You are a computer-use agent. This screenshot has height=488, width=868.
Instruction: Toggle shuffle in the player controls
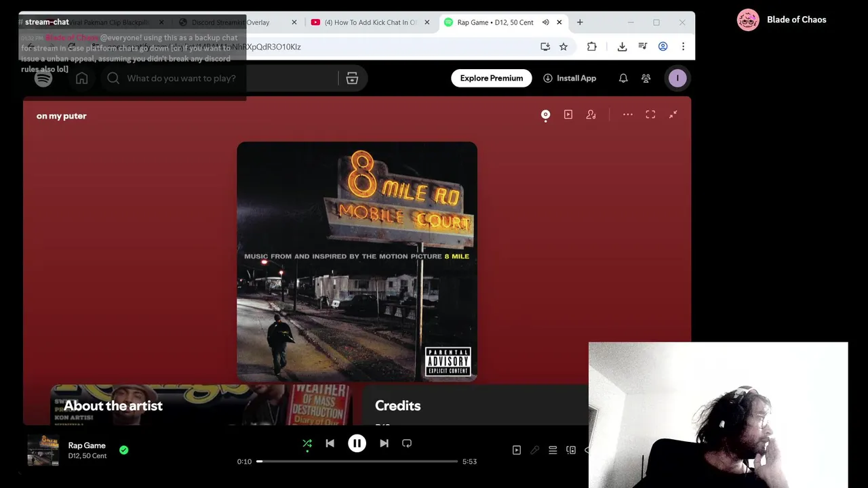tap(307, 443)
